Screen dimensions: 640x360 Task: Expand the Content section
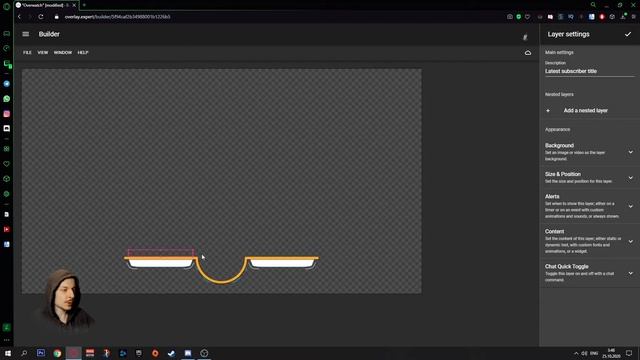[590, 241]
